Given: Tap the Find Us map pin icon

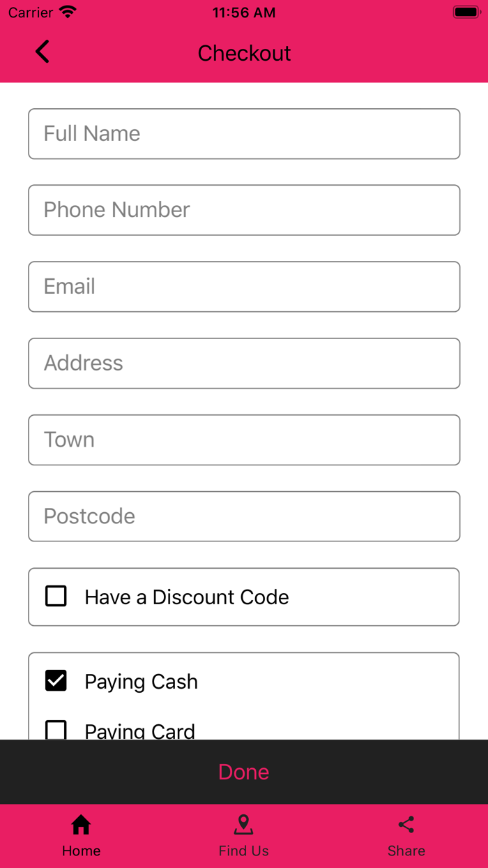Looking at the screenshot, I should click(x=243, y=825).
